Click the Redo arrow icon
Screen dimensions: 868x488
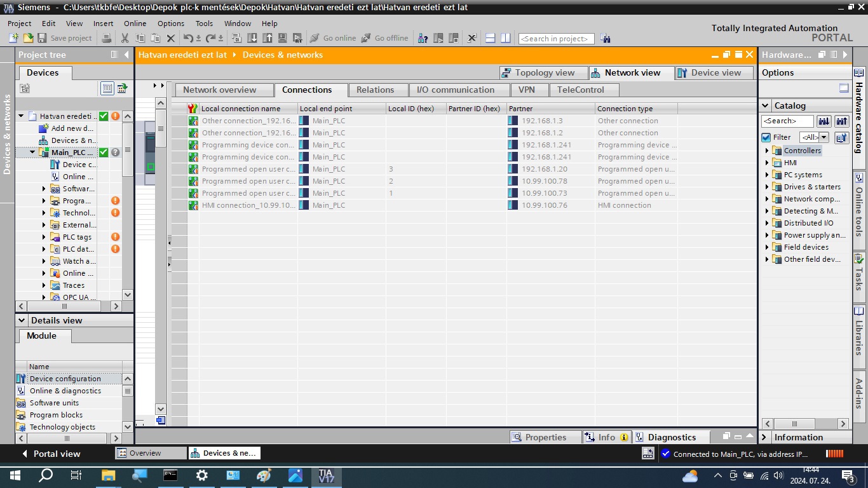[210, 38]
